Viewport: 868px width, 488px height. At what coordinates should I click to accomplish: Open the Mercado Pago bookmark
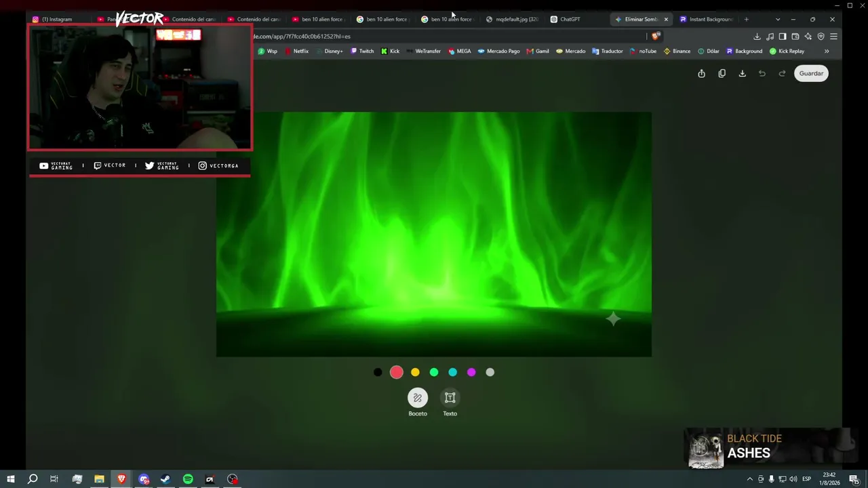[x=498, y=51]
